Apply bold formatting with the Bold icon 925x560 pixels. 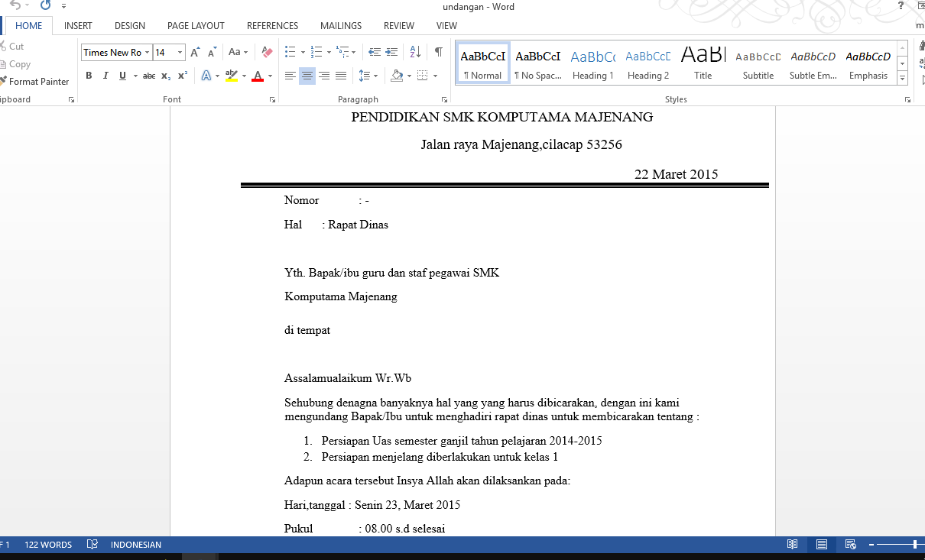click(89, 76)
